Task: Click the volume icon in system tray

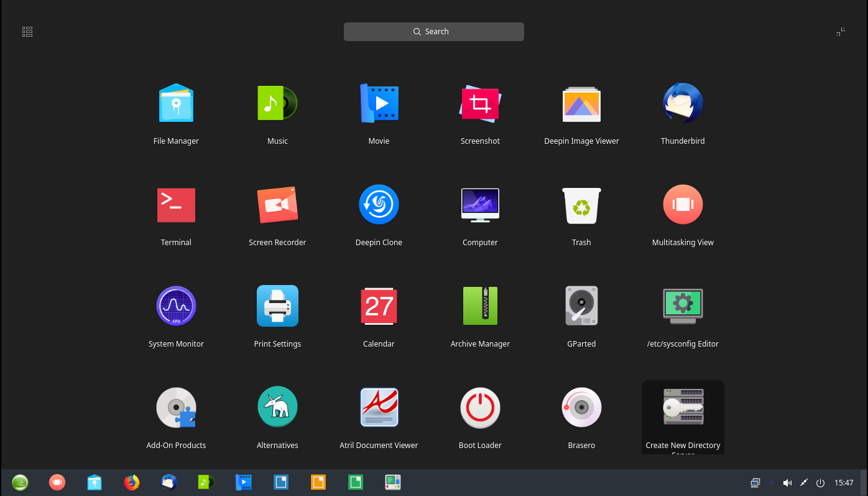Action: [787, 483]
